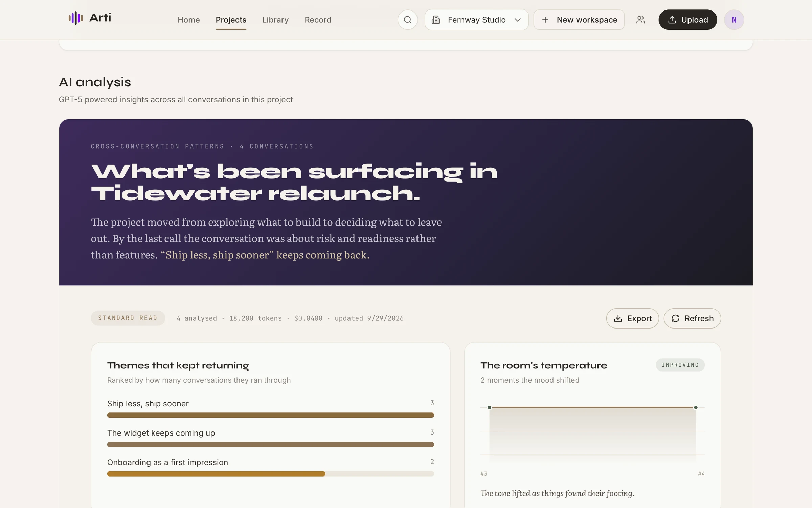Open the Record tab
The width and height of the screenshot is (812, 508).
pos(318,20)
